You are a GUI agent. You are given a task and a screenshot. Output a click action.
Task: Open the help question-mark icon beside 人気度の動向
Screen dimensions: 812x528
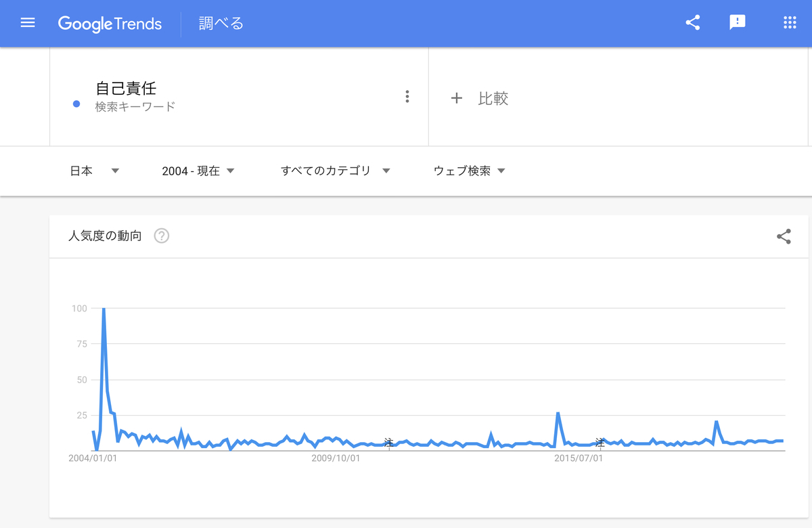coord(160,236)
